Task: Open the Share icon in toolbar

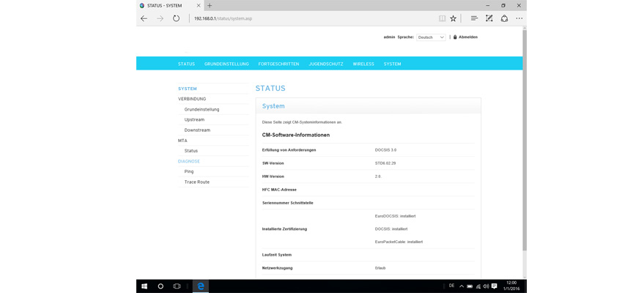Action: pyautogui.click(x=504, y=18)
